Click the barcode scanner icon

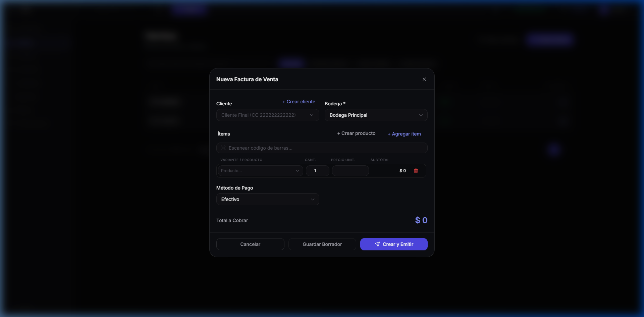click(x=223, y=148)
